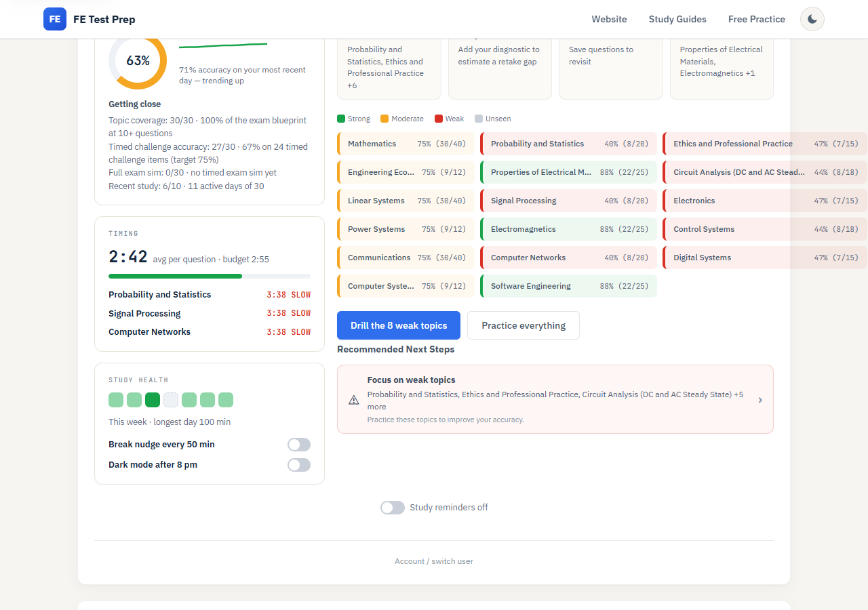Screen dimensions: 868x610
Task: Click the Strong legend swatch
Action: pyautogui.click(x=341, y=119)
